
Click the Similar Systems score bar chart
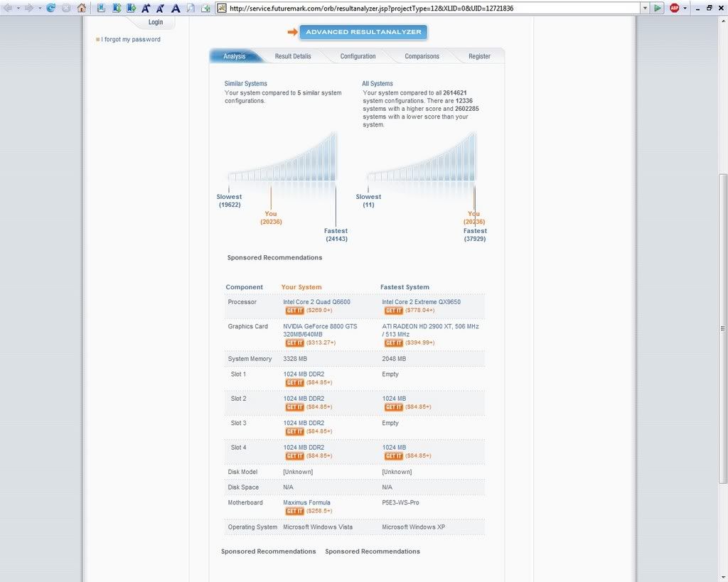(282, 157)
